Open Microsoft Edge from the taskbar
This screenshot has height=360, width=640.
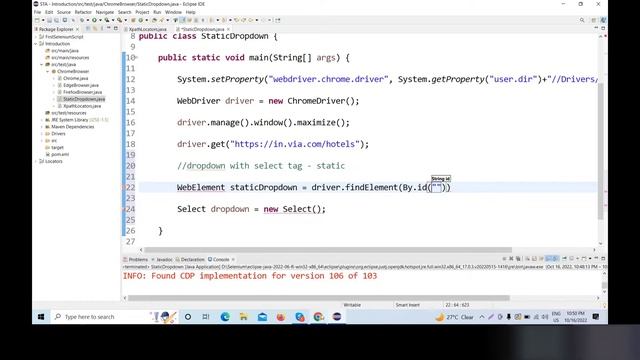click(225, 317)
